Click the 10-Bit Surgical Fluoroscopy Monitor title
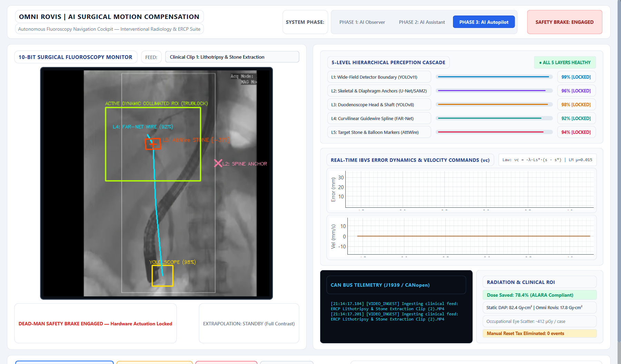 click(76, 57)
